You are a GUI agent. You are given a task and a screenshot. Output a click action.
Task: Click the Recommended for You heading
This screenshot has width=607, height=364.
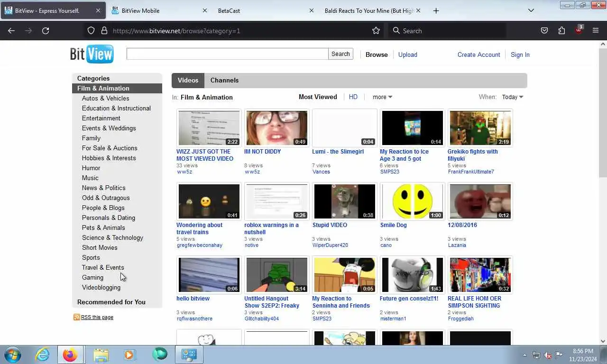(111, 302)
